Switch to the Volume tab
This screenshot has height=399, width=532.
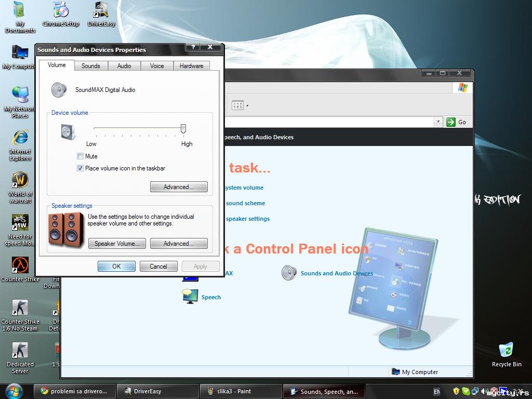click(57, 65)
